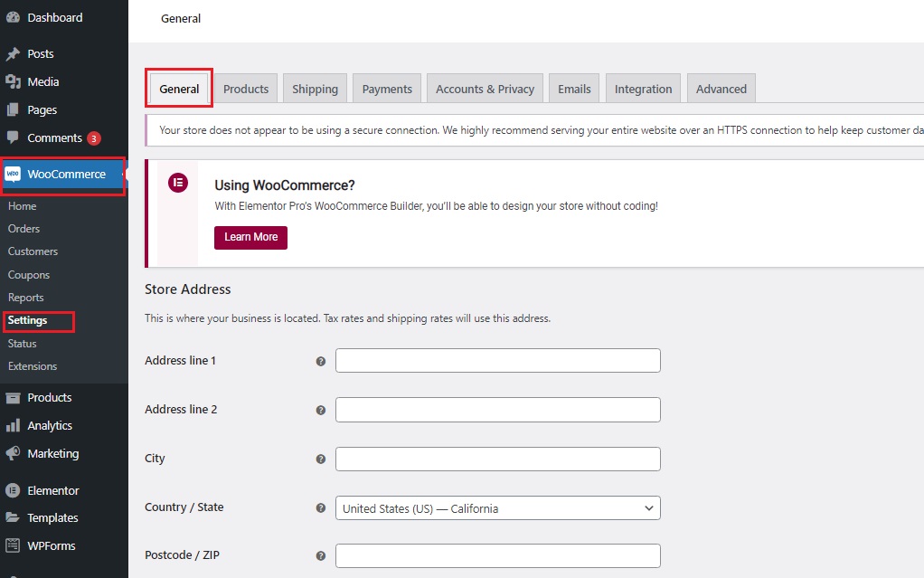The height and width of the screenshot is (578, 924).
Task: Click the Pages icon in sidebar
Action: [13, 109]
